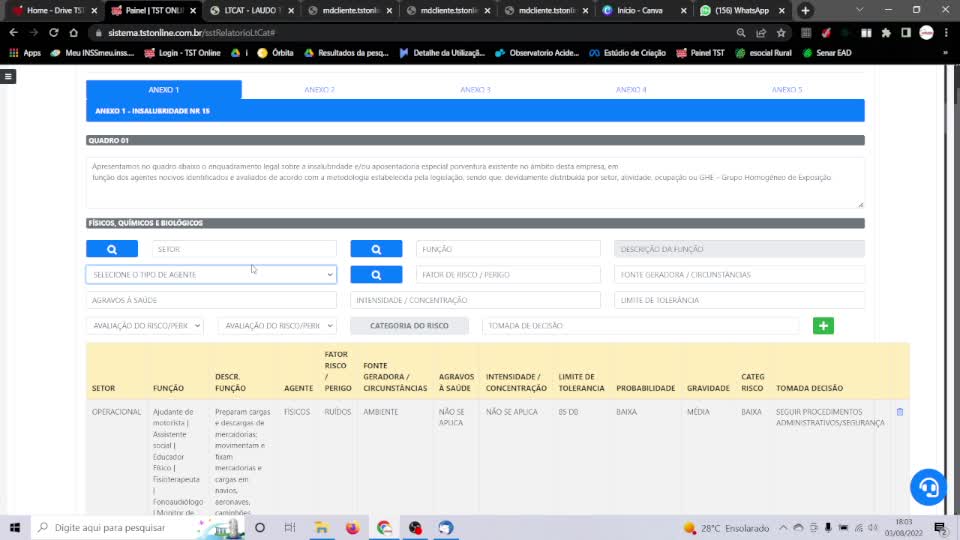Reload the browser page
960x540 pixels.
(x=53, y=33)
